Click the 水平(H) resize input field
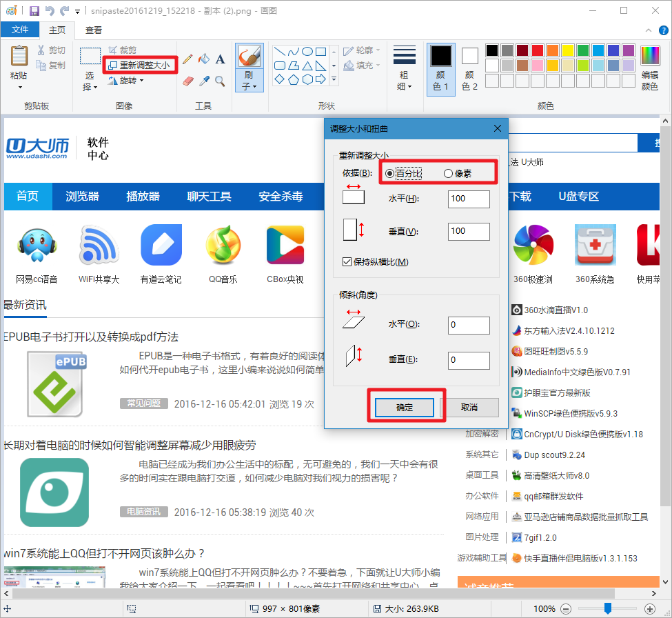 coord(469,199)
